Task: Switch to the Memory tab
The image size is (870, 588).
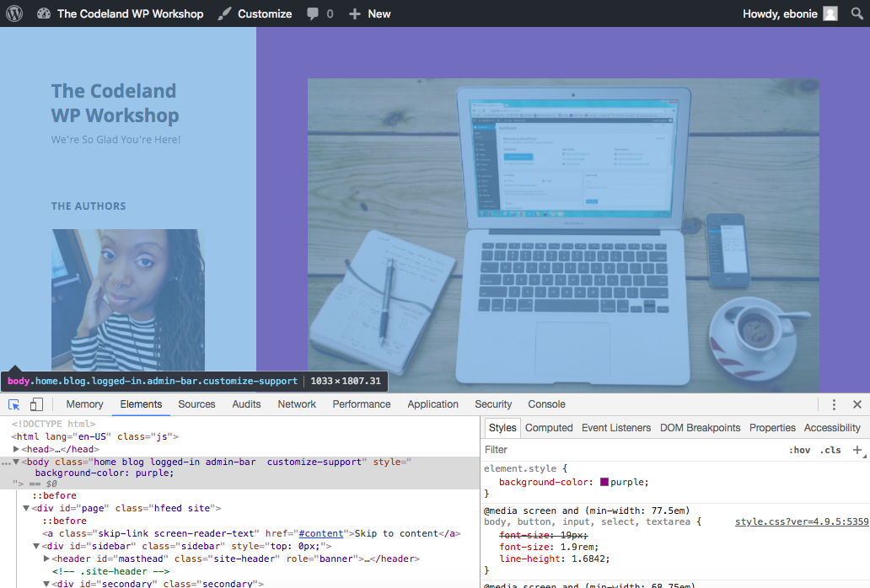Action: pos(84,404)
